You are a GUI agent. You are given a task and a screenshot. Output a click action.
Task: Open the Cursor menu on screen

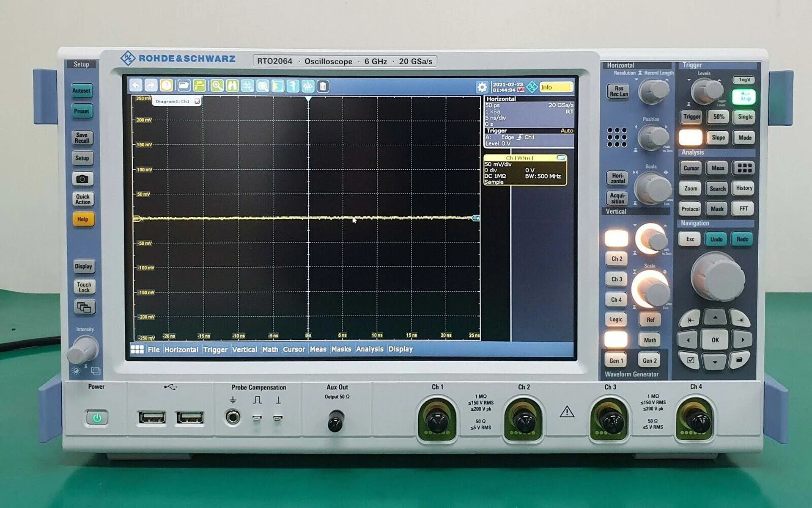point(294,349)
